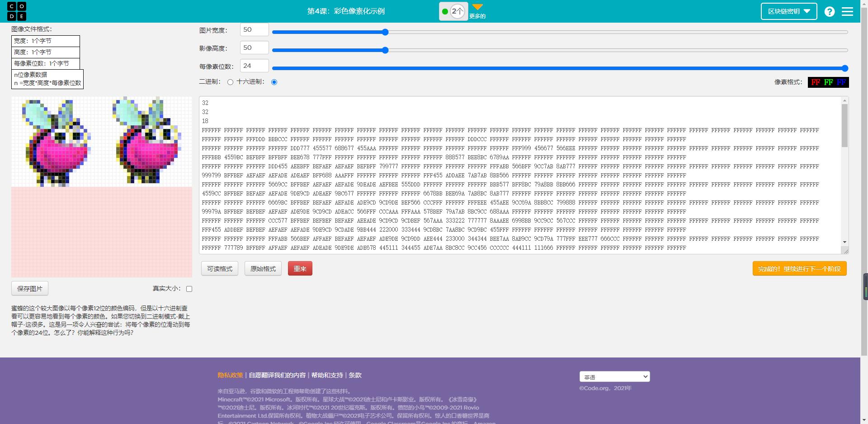Open the help question mark icon
This screenshot has height=424, width=868.
pyautogui.click(x=830, y=12)
